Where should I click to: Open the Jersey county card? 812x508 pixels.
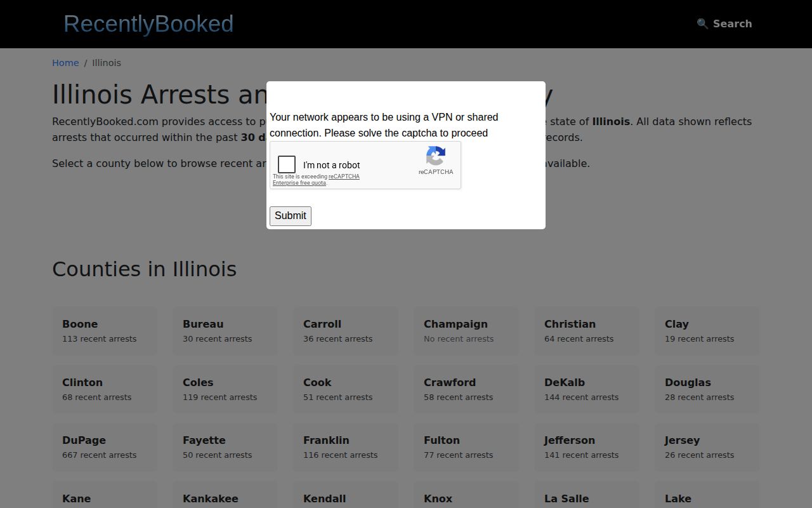pos(707,447)
